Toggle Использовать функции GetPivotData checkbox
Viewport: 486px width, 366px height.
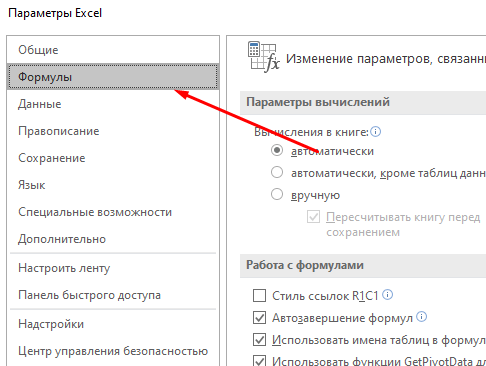[259, 361]
